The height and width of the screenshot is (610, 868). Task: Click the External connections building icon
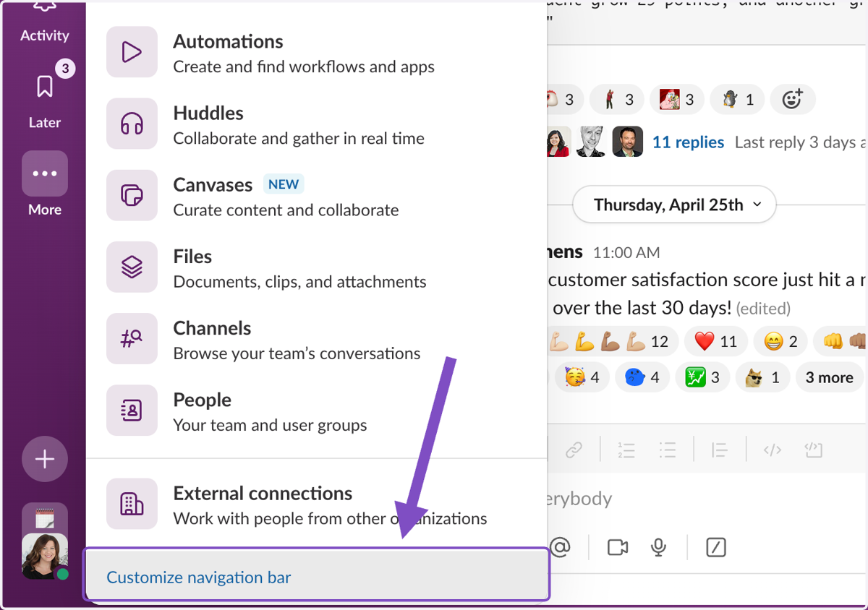132,504
